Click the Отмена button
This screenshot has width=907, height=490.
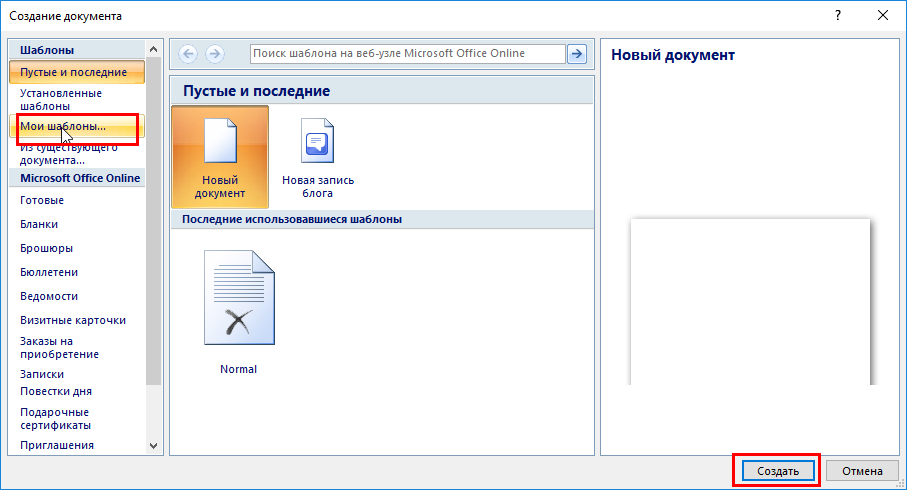(862, 471)
